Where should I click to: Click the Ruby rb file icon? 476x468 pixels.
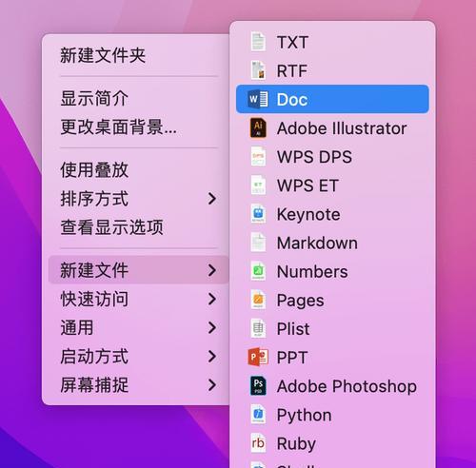(x=258, y=443)
